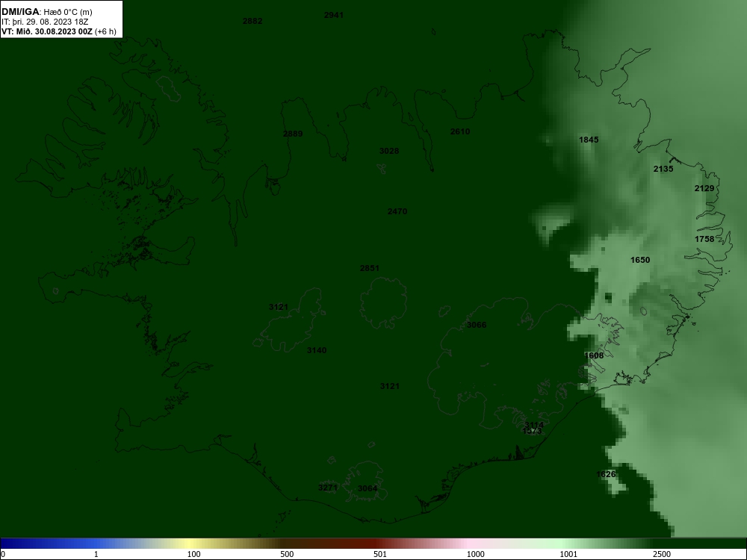Click the '500' legend tick label
Viewport: 747px width, 560px height.
[x=288, y=554]
